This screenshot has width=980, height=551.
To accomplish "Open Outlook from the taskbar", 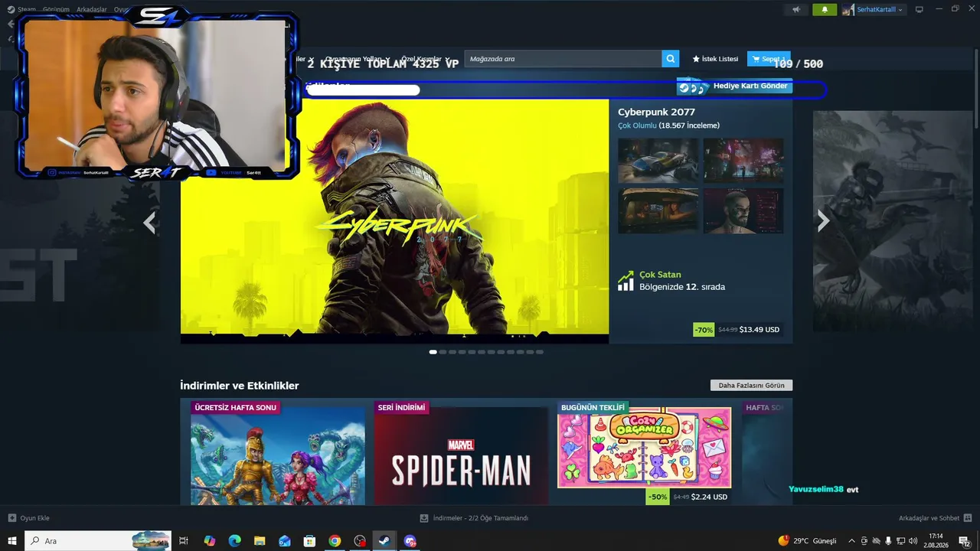I will point(285,541).
